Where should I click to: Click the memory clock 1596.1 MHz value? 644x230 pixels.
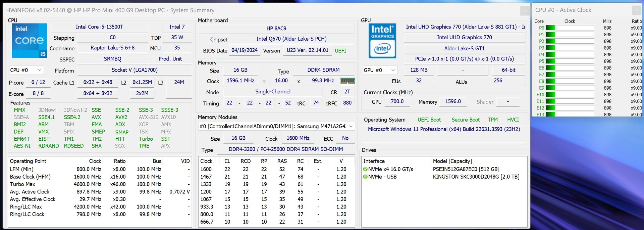(240, 81)
